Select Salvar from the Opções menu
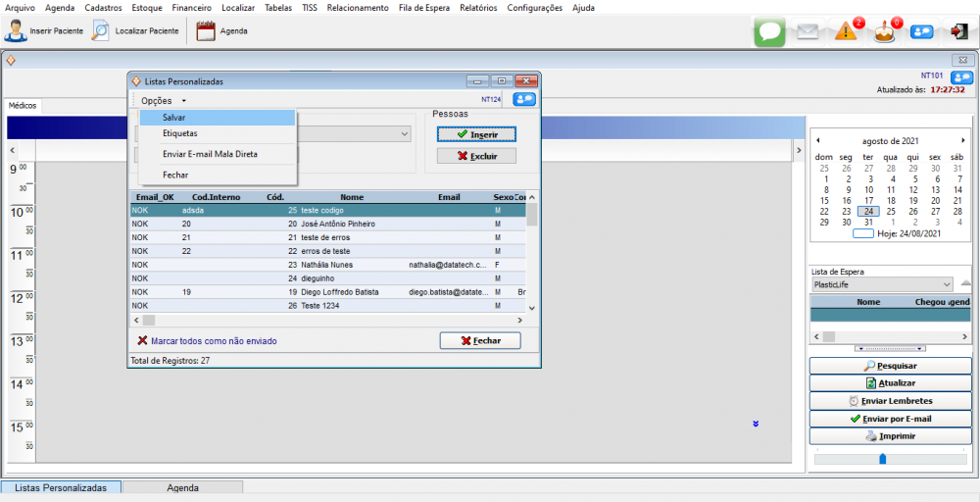The width and height of the screenshot is (980, 502). pyautogui.click(x=174, y=118)
